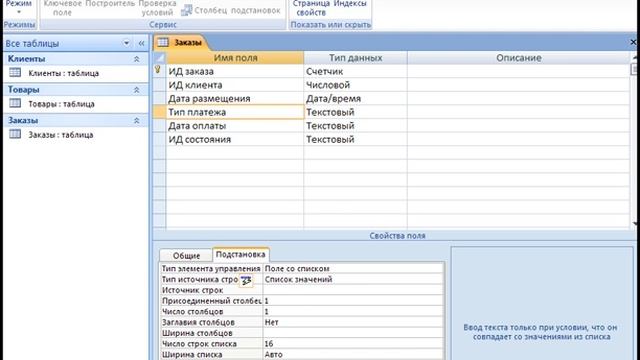Click the Источник строк value field

click(353, 290)
